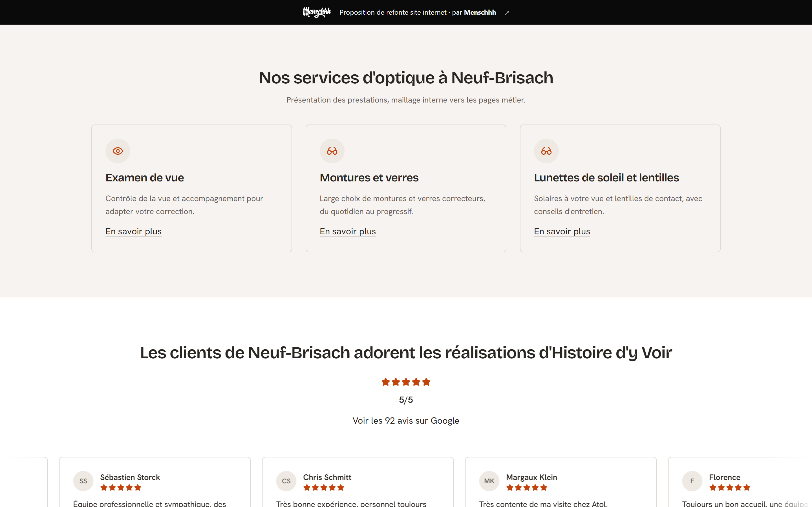Open En savoir plus under Montures et verres
Screen dimensions: 812x507
click(x=348, y=231)
